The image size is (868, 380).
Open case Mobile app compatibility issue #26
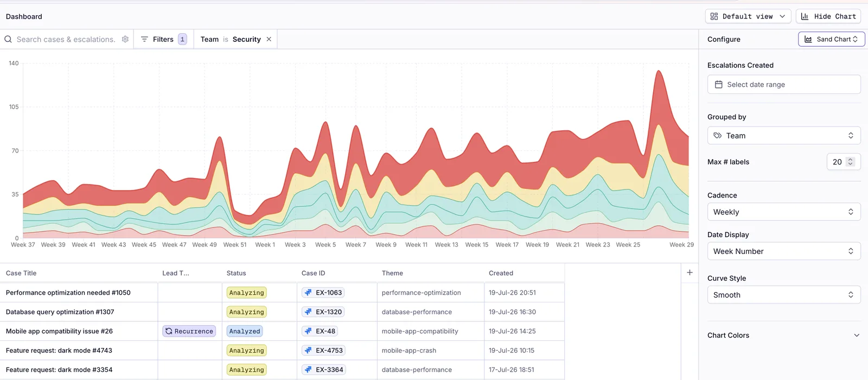(60, 331)
